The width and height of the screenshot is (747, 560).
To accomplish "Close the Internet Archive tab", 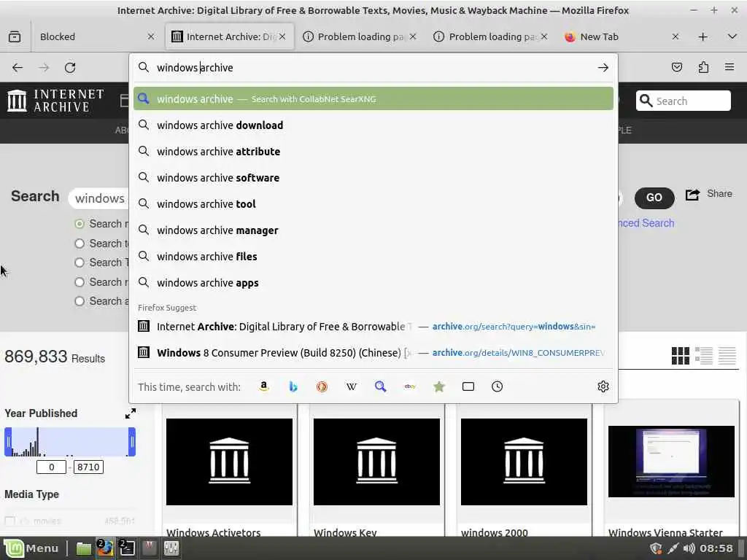I will [282, 36].
